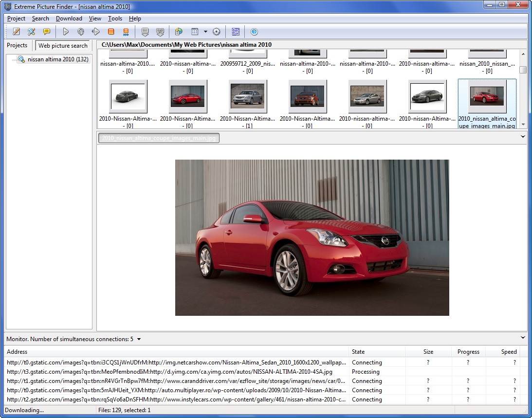Open the thumbnail view mode dropdown arrow
This screenshot has height=418, width=532.
(205, 32)
